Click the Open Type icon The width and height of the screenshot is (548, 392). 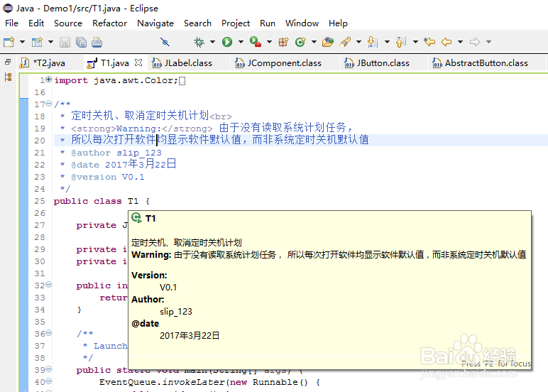point(328,43)
